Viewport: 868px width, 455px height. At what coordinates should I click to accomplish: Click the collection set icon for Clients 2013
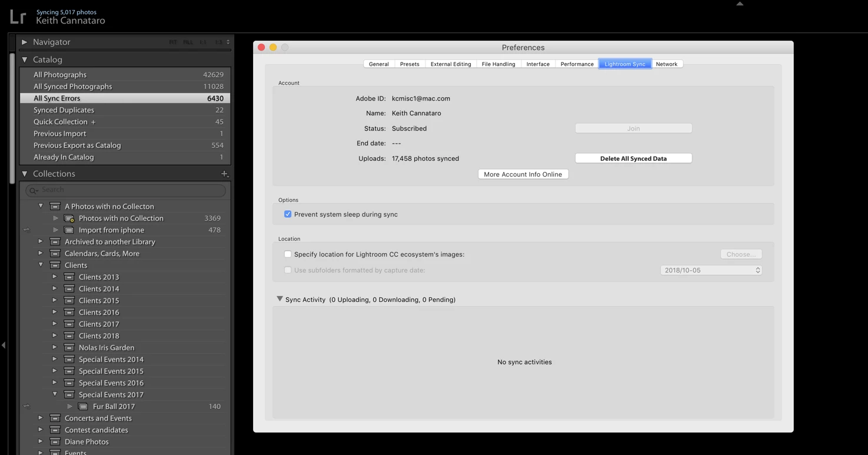(69, 277)
